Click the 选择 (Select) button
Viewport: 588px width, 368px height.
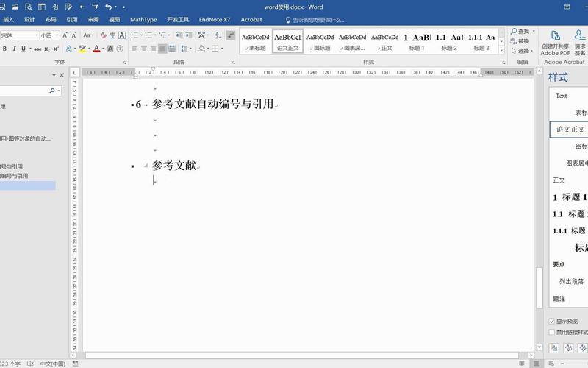522,51
